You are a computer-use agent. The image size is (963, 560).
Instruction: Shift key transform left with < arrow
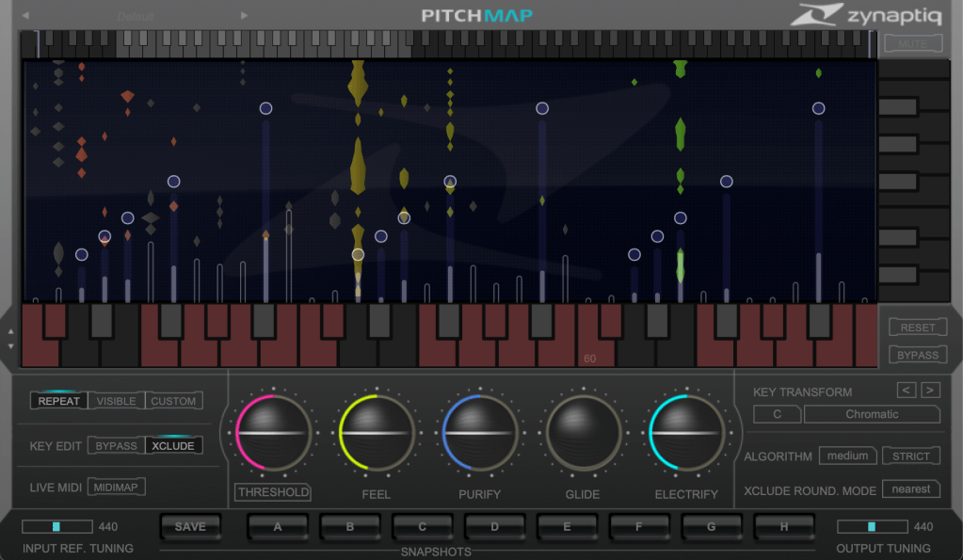pos(906,391)
